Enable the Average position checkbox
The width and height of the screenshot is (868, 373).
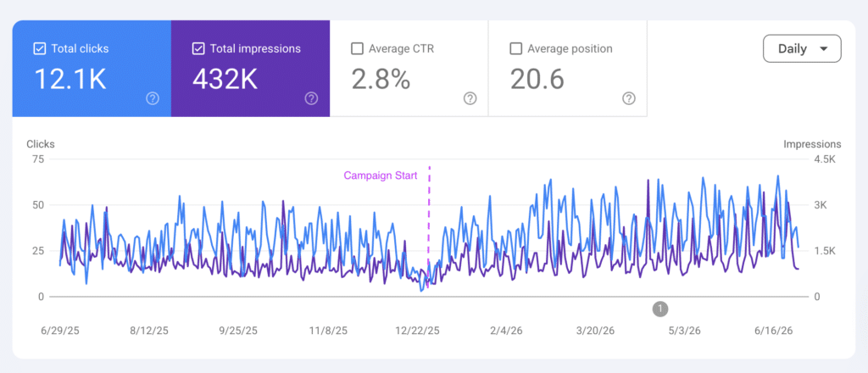(x=515, y=48)
